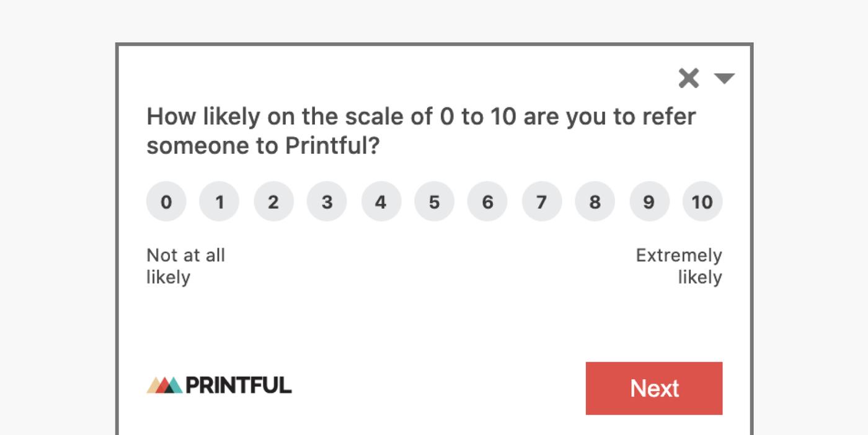868x435 pixels.
Task: Click the Printful mountain logo
Action: click(164, 385)
